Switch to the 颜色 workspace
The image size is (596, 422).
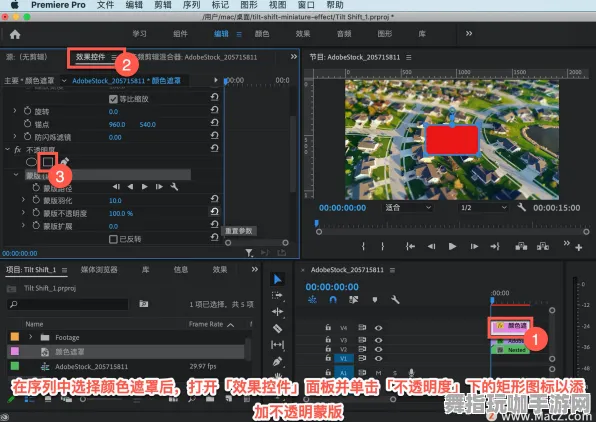[262, 34]
